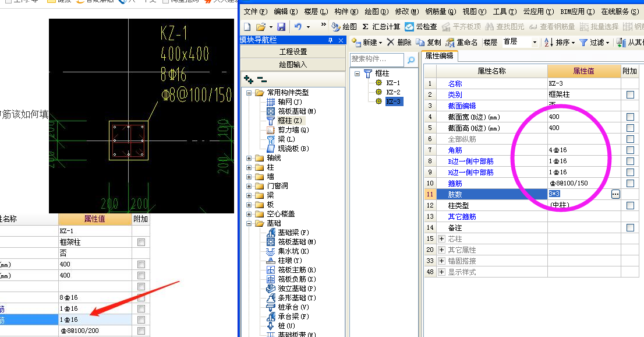Click collapse-all minus icon in navigator
Image resolution: width=644 pixels, height=337 pixels.
tap(261, 79)
